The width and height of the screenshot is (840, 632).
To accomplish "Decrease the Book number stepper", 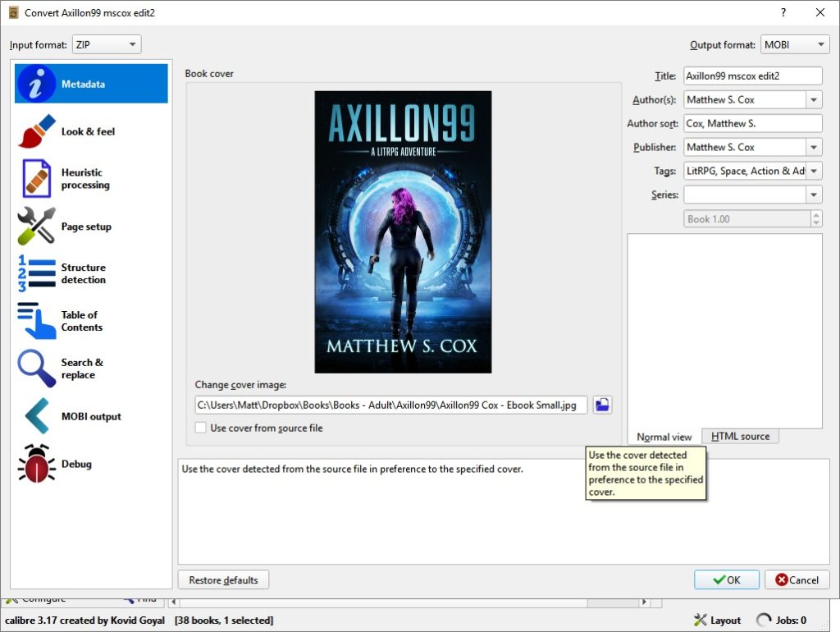I will 816,223.
